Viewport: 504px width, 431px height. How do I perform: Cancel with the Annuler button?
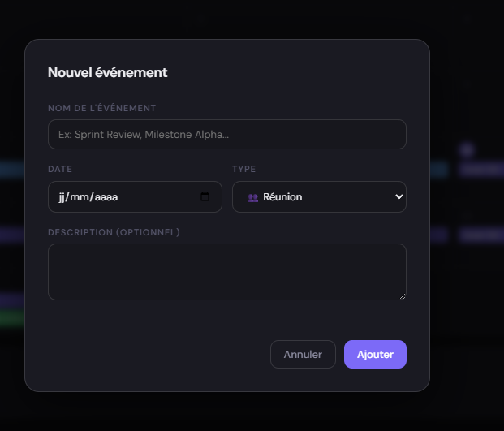(303, 354)
